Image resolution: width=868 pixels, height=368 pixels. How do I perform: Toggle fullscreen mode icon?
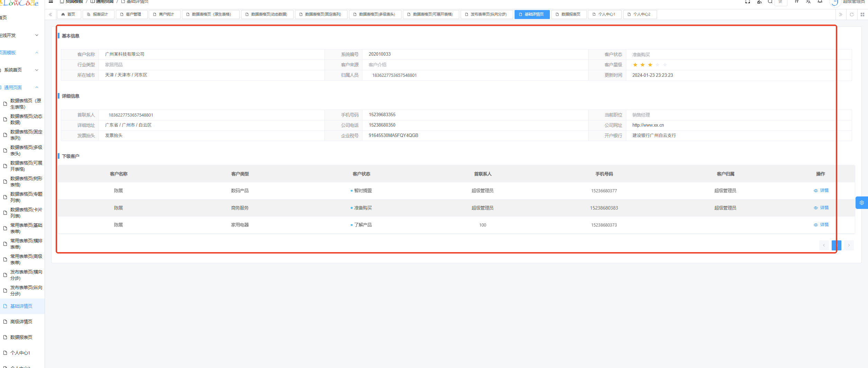pyautogui.click(x=748, y=2)
